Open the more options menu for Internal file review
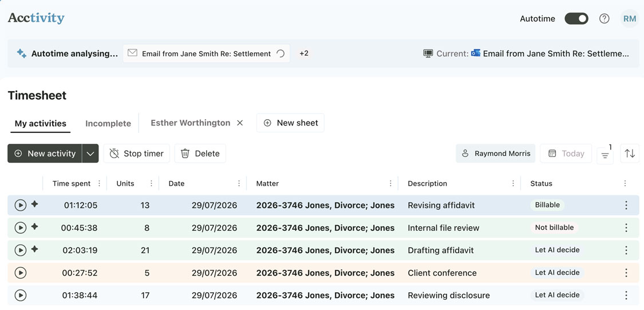Screen dimensions: 644x310 (626, 227)
